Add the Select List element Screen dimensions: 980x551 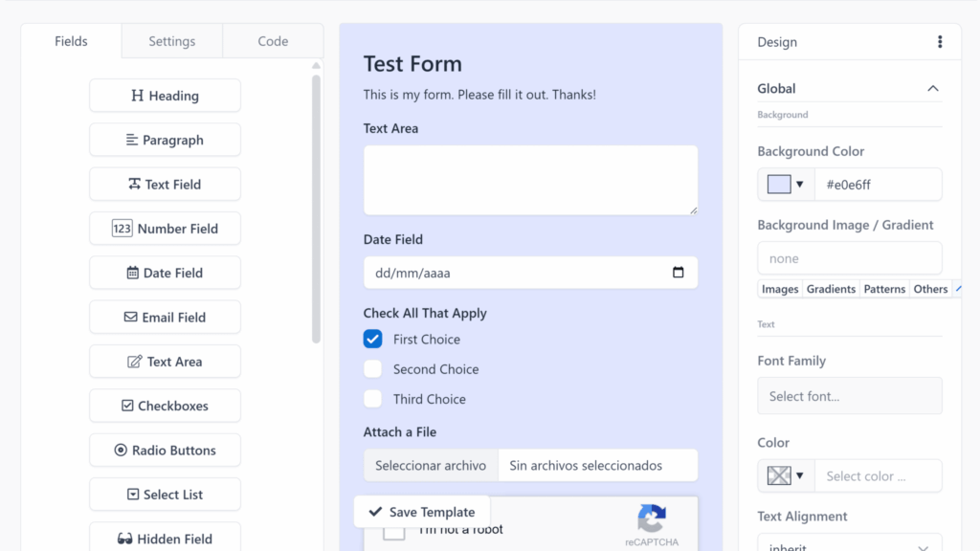pos(165,495)
